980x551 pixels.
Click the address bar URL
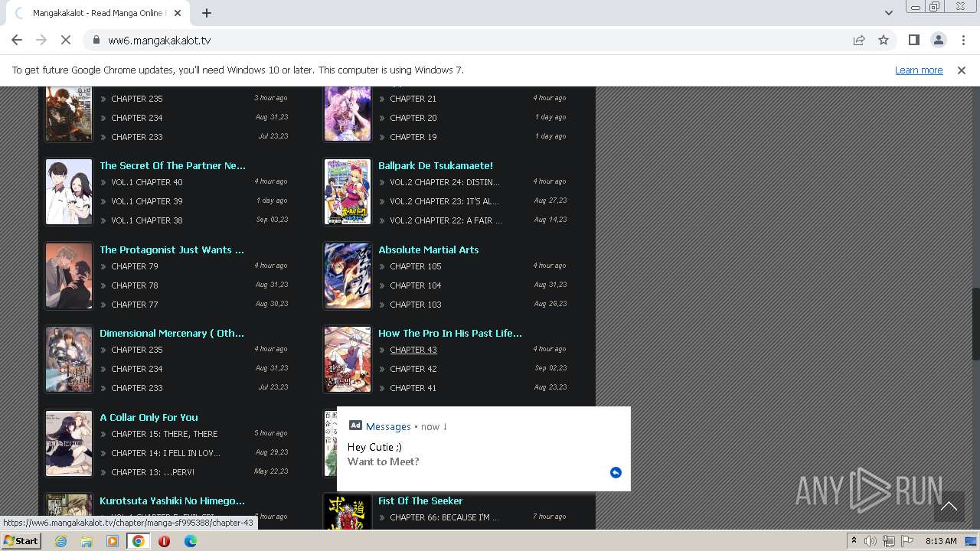(x=159, y=40)
